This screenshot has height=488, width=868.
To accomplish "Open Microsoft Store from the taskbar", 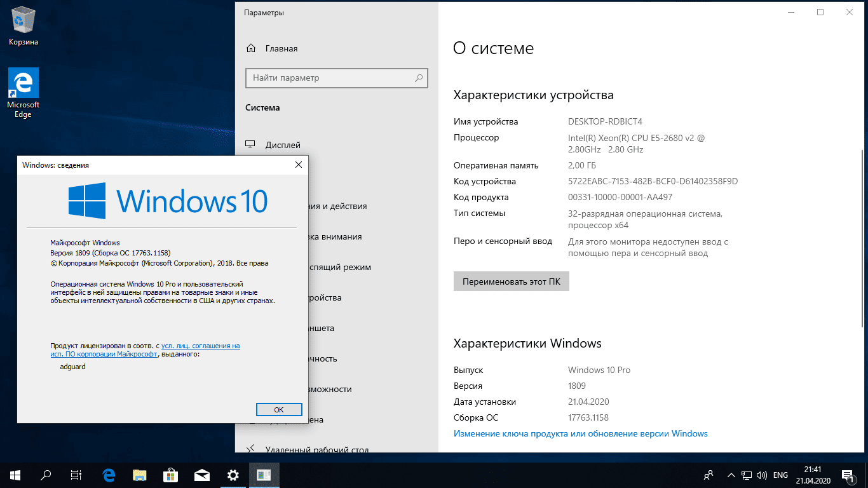I will 171,475.
